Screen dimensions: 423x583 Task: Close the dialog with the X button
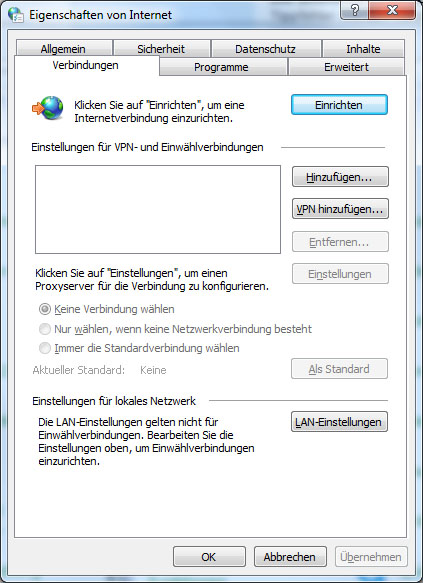pos(392,10)
